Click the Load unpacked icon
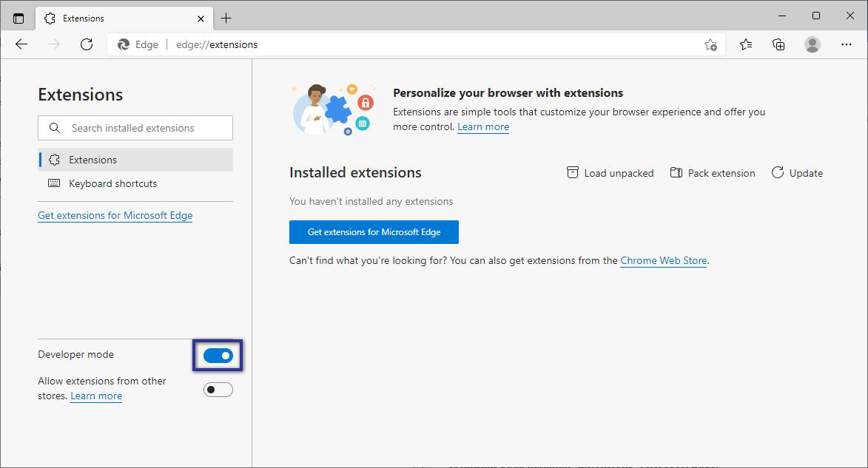 (573, 172)
